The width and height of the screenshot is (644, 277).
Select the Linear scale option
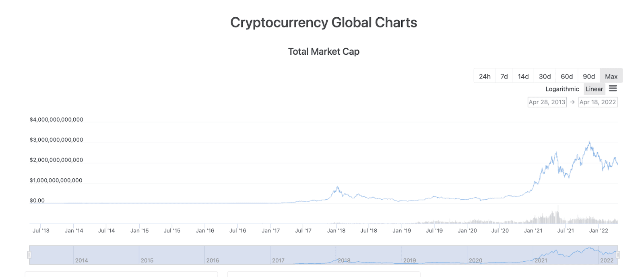[x=594, y=89]
